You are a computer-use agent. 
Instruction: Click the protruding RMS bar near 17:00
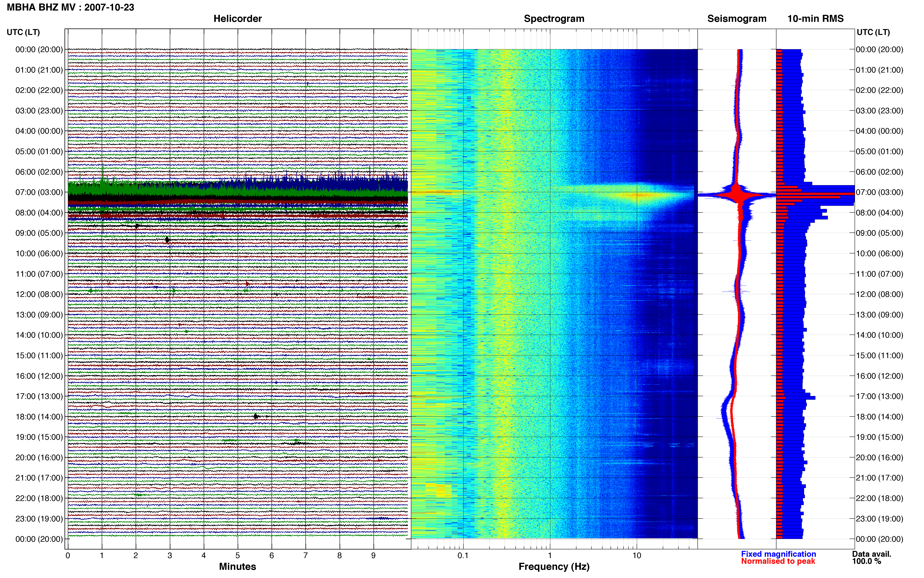click(x=796, y=398)
